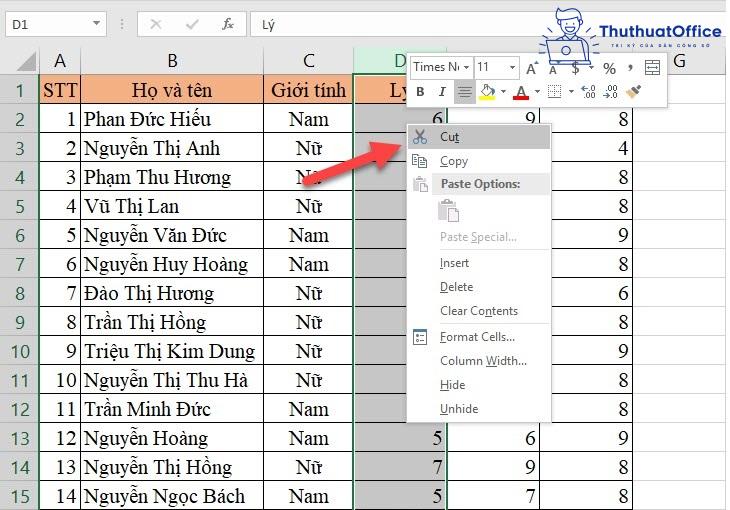
Task: Choose Clear Contents from the context menu
Action: (479, 311)
